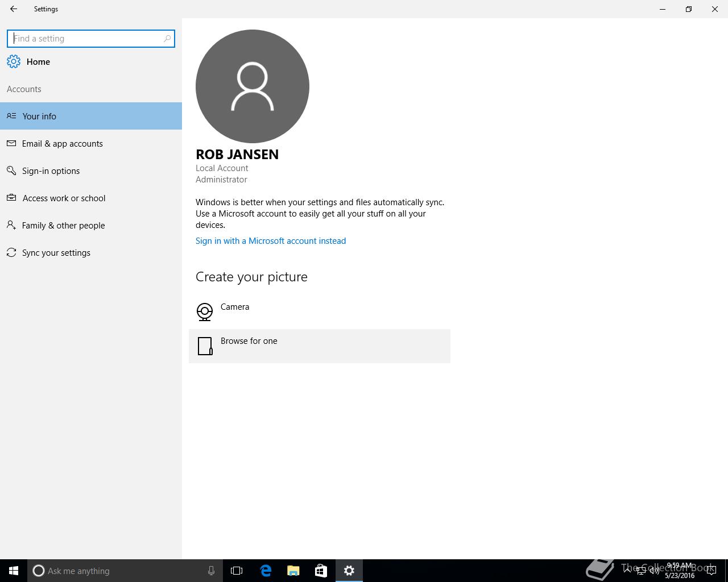
Task: Click the Accounts section heading
Action: coord(24,89)
